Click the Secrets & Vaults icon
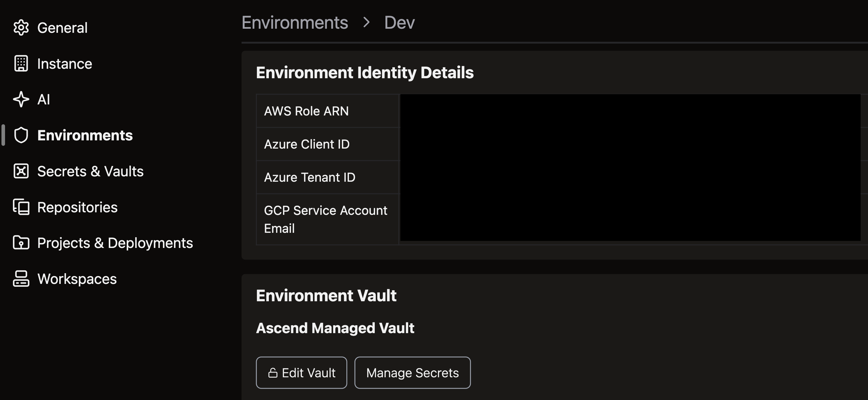Image resolution: width=868 pixels, height=400 pixels. [21, 171]
